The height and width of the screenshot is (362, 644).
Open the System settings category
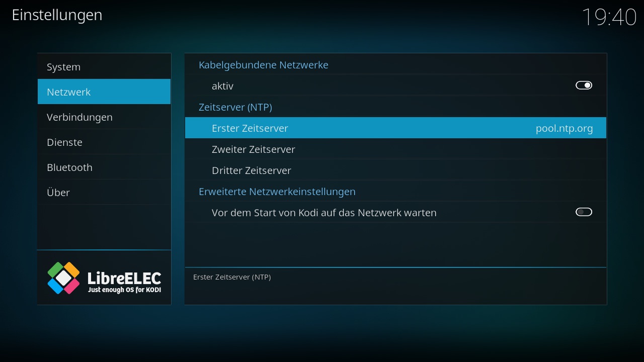point(104,67)
